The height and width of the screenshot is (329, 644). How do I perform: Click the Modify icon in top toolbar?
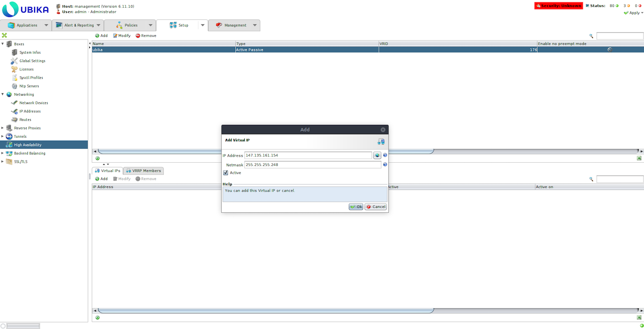tap(115, 36)
